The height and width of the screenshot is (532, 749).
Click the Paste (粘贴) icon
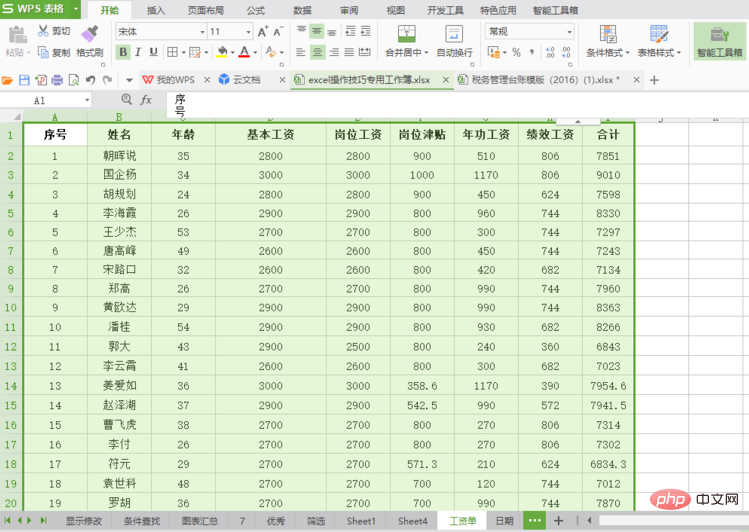[18, 35]
